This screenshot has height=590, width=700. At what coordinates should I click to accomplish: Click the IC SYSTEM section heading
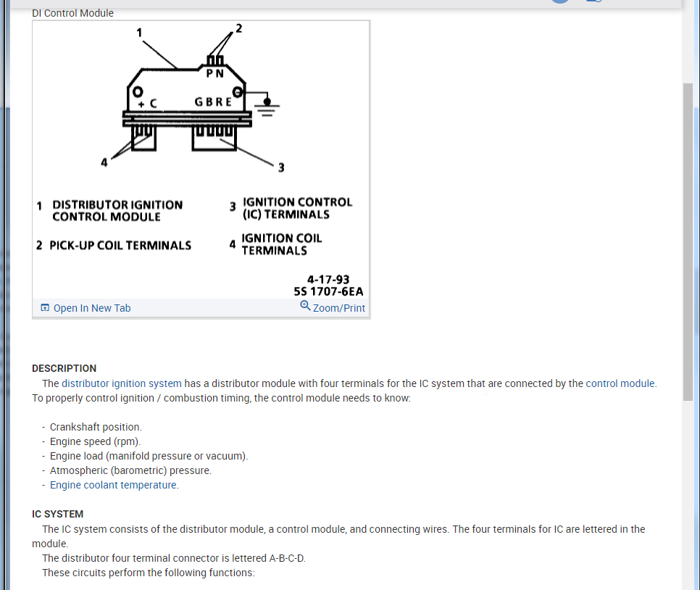57,514
